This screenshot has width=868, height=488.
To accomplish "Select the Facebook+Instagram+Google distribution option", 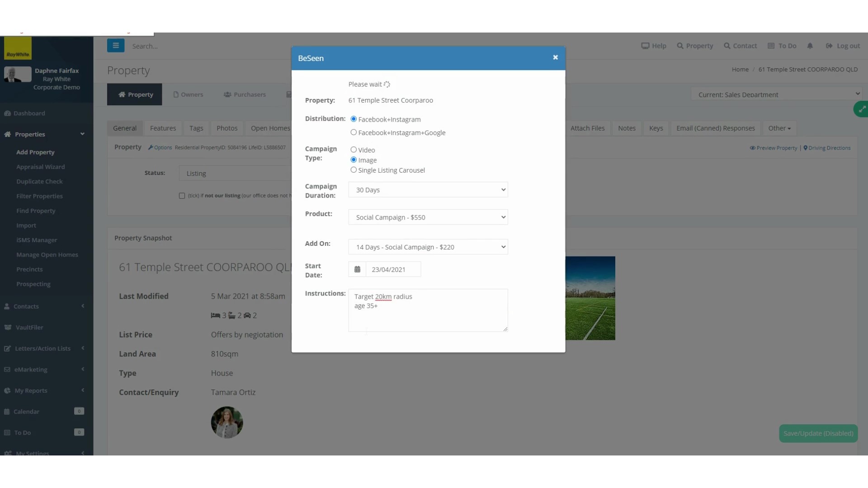I will tap(353, 132).
